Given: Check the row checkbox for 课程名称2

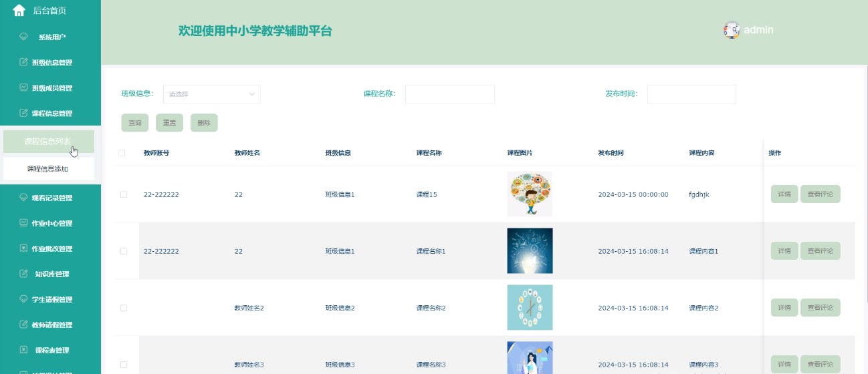Looking at the screenshot, I should 124,308.
